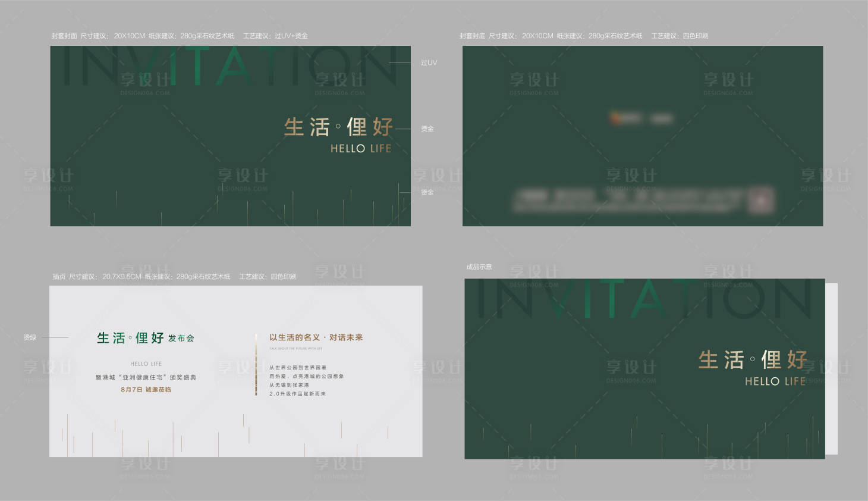
Task: Click the gold '生活·俚好' title on the front cover
Action: tap(339, 127)
